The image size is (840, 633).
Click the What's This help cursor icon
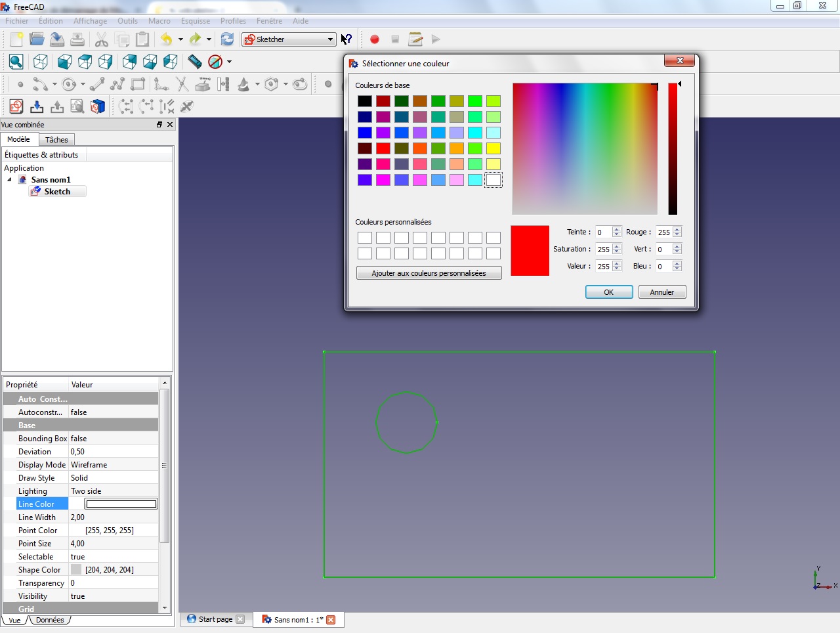coord(346,39)
